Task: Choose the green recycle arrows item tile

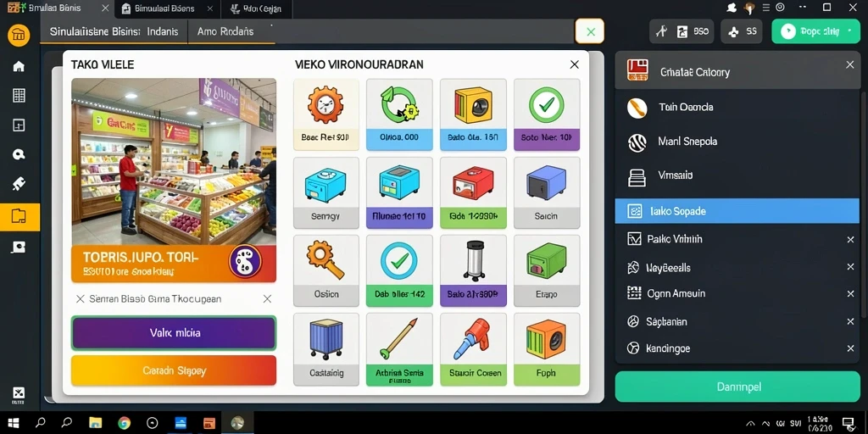Action: tap(399, 114)
